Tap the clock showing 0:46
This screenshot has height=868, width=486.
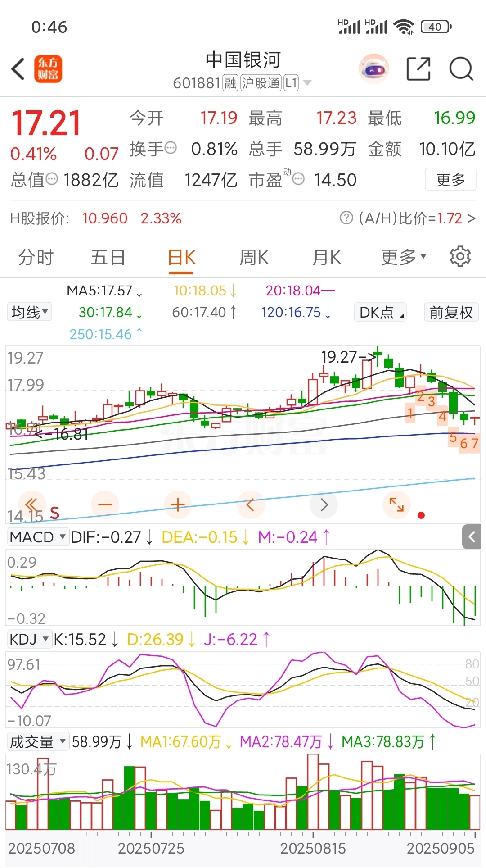tap(49, 27)
